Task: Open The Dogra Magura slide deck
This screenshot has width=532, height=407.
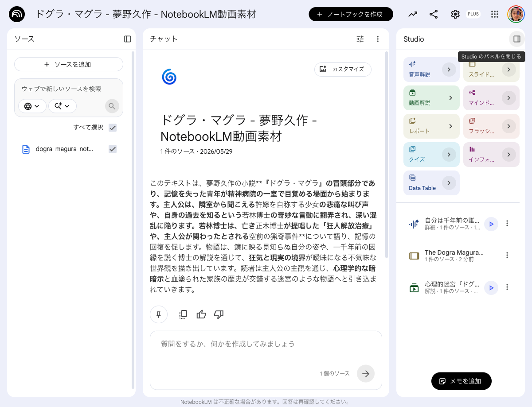Action: point(454,256)
